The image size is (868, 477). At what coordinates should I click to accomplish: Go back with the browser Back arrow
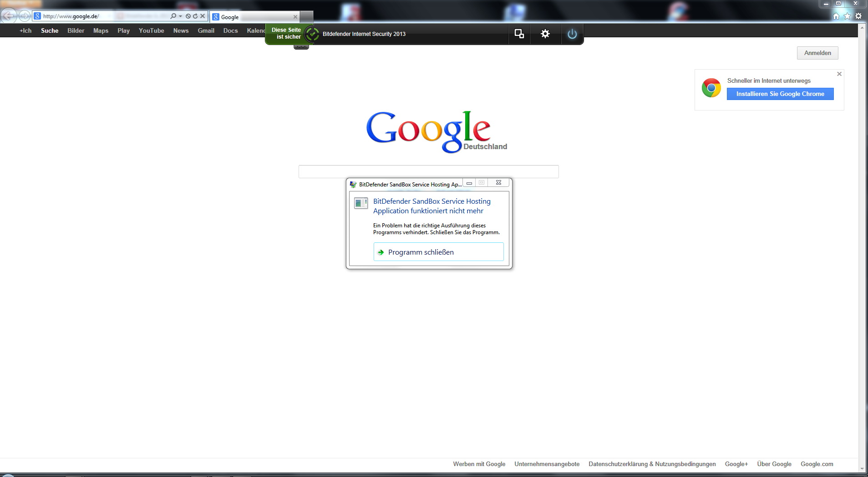tap(9, 16)
